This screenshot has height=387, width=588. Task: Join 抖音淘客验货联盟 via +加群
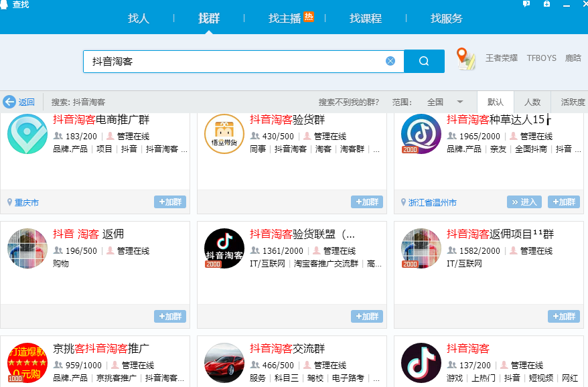click(x=367, y=316)
